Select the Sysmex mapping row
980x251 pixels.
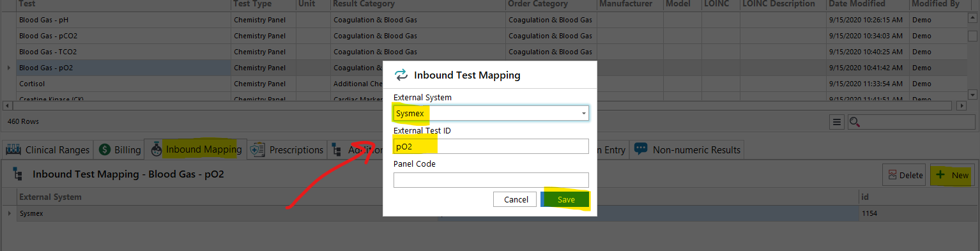pos(489,213)
